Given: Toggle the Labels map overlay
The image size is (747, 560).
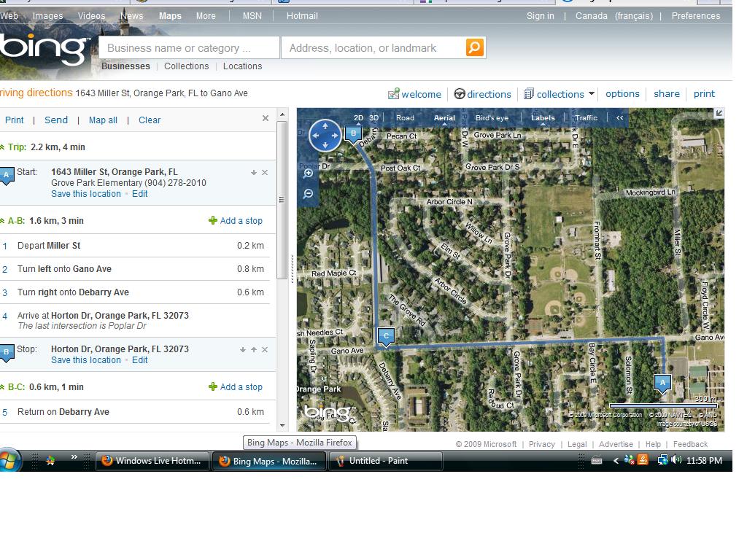Looking at the screenshot, I should (x=543, y=117).
